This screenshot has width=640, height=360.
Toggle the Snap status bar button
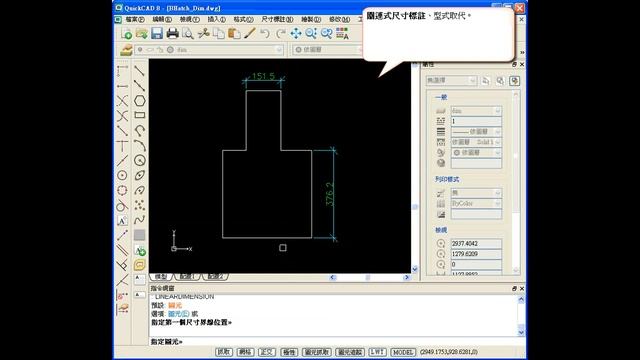pos(224,352)
